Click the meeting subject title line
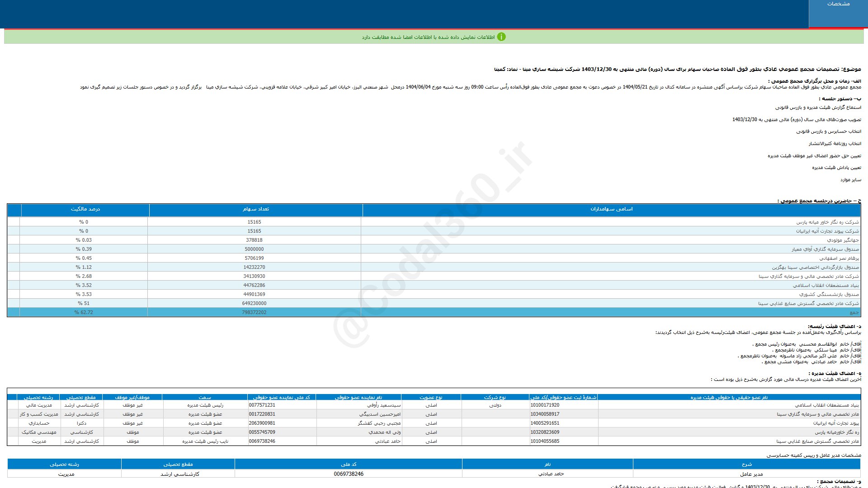 point(677,70)
